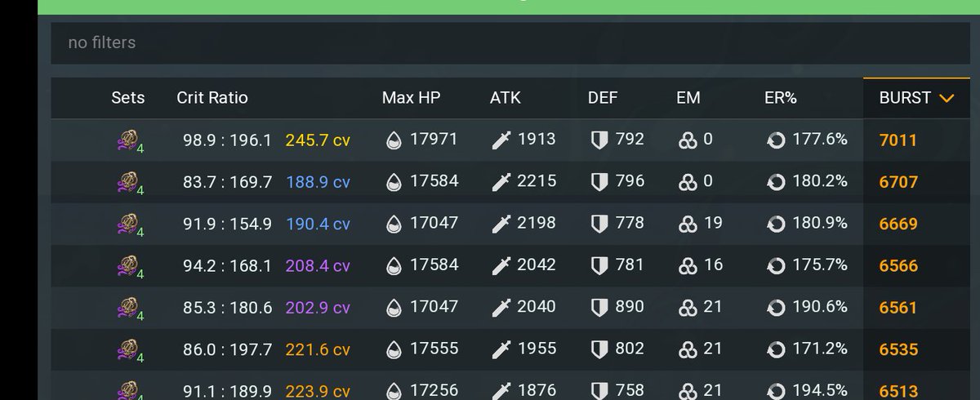Viewport: 980px width, 400px height.
Task: Click ATK sword icon next to 1913
Action: [x=501, y=140]
